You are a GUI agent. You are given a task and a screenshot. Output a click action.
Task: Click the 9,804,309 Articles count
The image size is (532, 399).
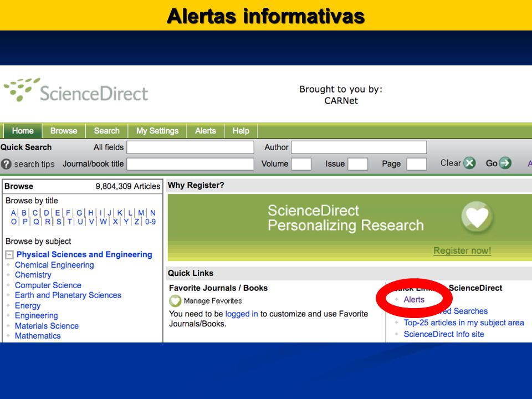pos(127,186)
